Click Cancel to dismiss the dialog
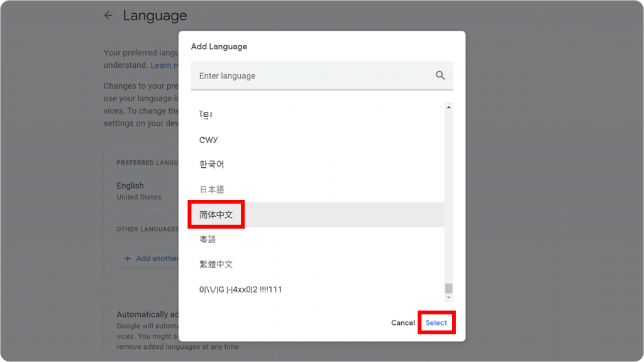The height and width of the screenshot is (362, 644). click(402, 322)
